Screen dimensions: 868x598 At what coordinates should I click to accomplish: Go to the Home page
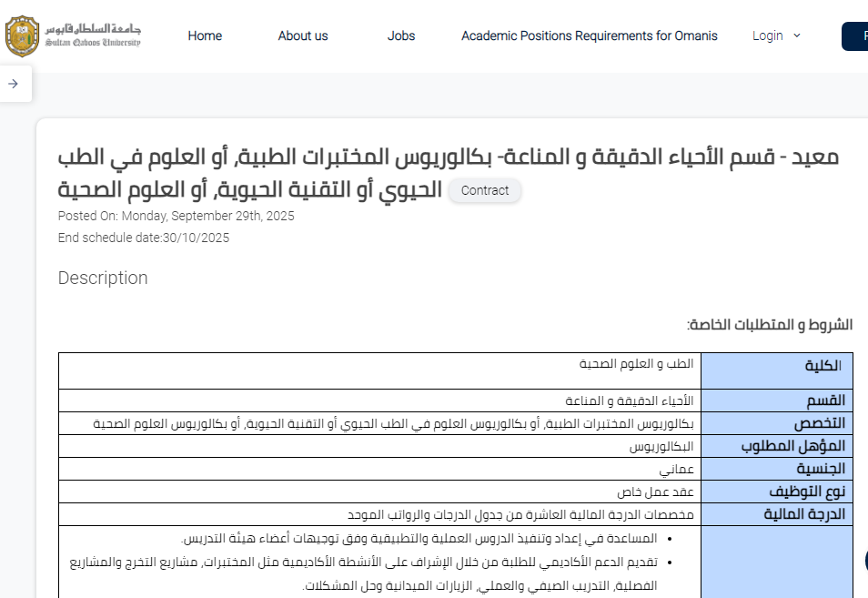coord(205,35)
